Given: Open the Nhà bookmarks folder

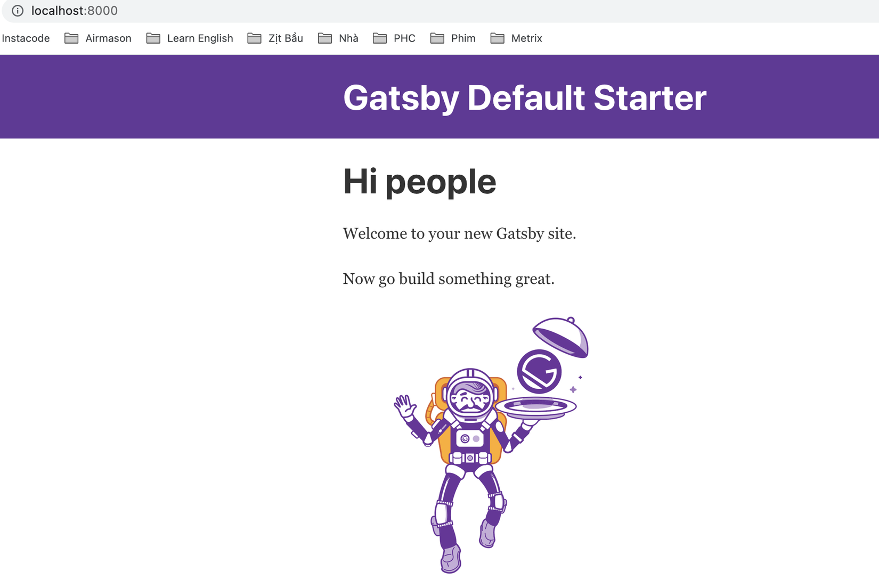Looking at the screenshot, I should pos(338,38).
